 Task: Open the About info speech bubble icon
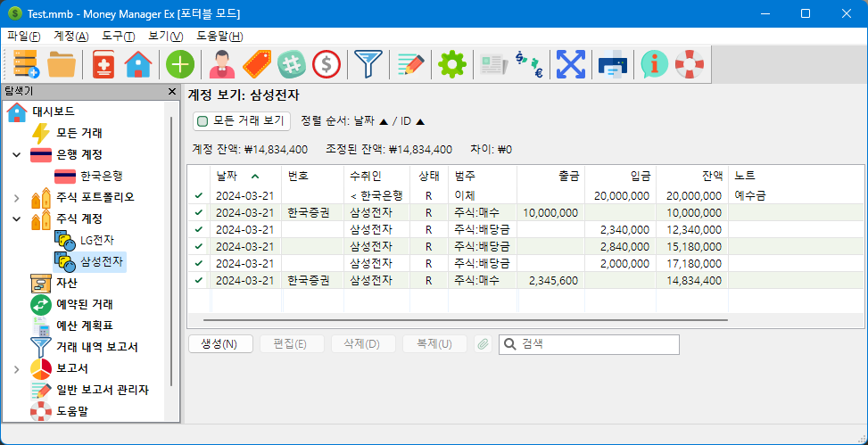tap(654, 64)
